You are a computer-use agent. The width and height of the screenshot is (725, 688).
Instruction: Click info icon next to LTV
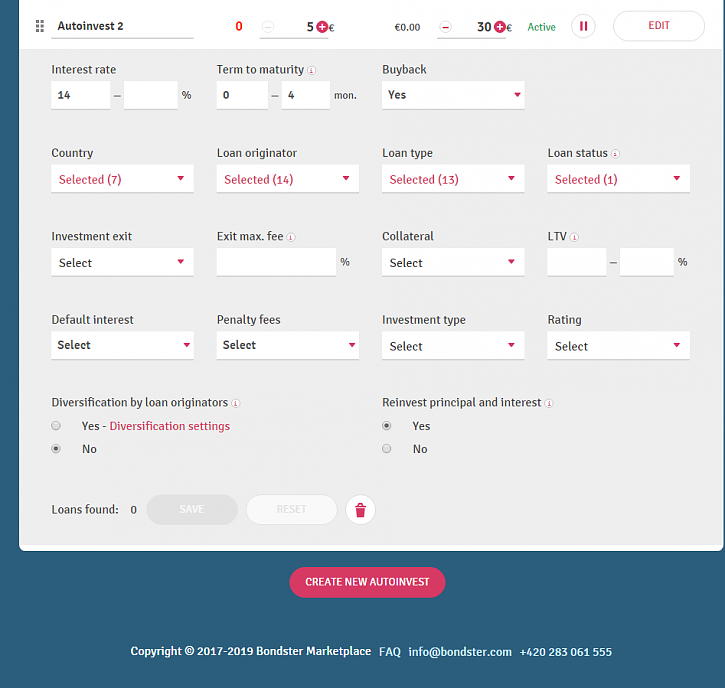575,238
